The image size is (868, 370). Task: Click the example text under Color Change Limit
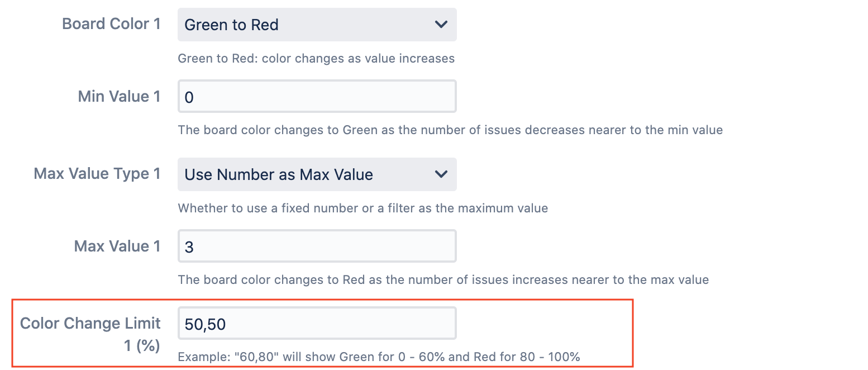click(379, 357)
